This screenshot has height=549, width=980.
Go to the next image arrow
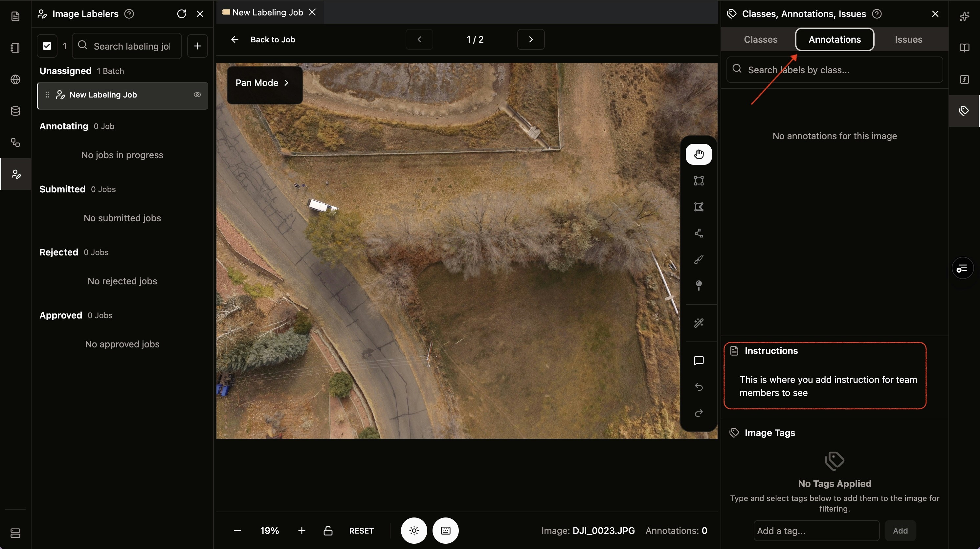(531, 40)
